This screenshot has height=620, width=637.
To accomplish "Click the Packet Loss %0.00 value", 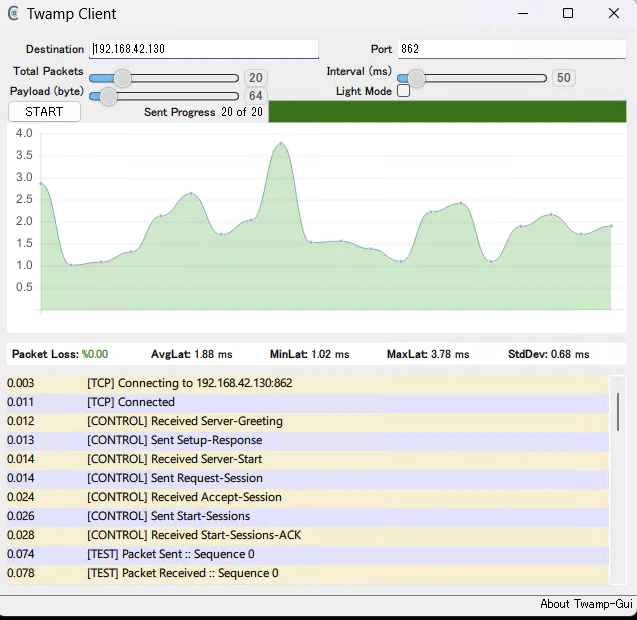I will point(95,354).
